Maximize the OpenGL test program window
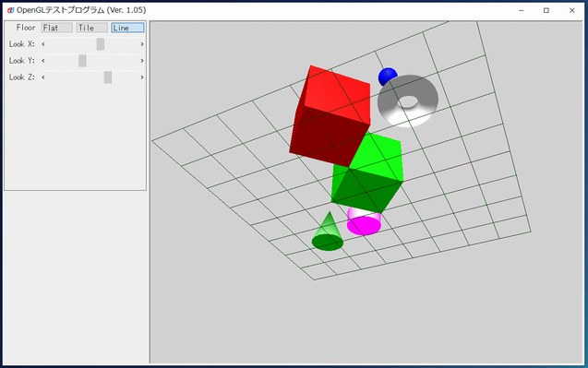588x368 pixels. [x=546, y=10]
